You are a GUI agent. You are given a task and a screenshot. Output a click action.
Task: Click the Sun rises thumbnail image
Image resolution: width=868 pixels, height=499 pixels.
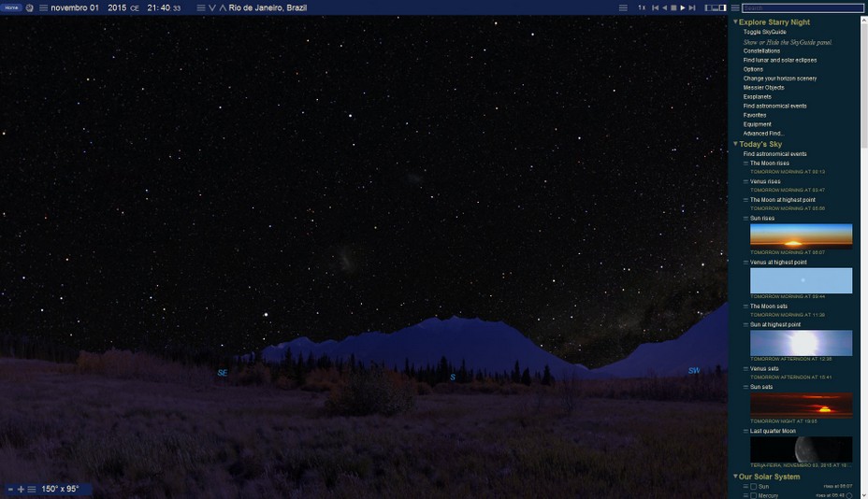801,235
